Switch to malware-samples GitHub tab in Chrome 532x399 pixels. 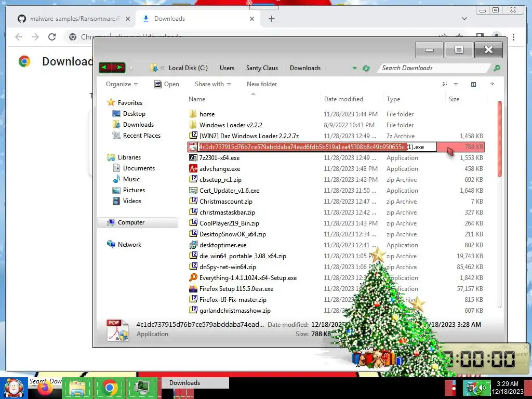coord(74,19)
